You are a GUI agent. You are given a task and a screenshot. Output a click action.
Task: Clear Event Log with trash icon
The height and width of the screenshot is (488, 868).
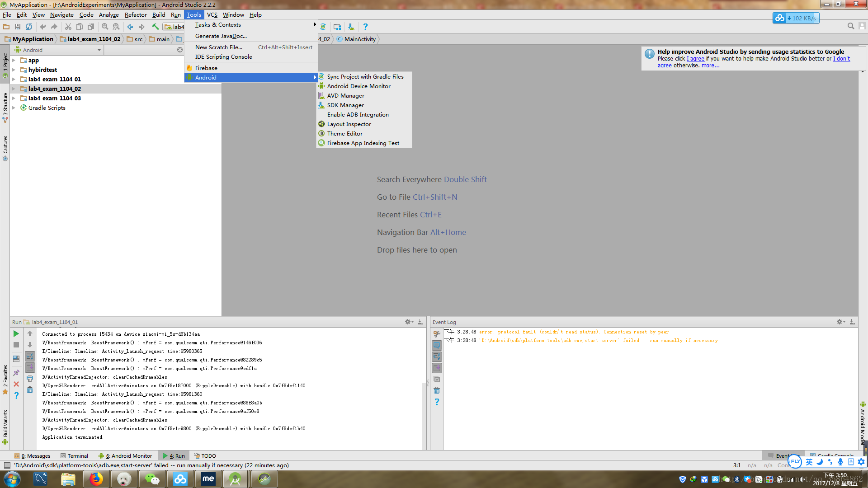437,390
